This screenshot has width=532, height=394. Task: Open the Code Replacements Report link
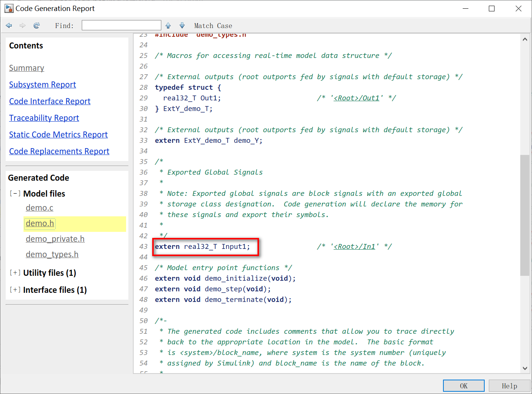[59, 151]
